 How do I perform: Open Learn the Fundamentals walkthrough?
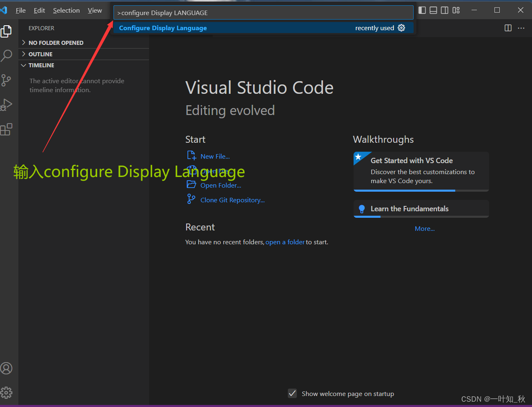421,209
